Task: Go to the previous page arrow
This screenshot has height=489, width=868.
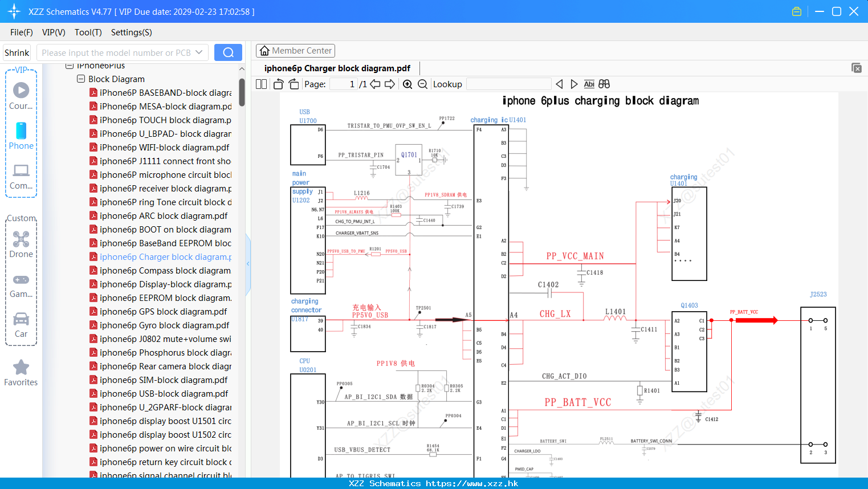Action: tap(375, 84)
